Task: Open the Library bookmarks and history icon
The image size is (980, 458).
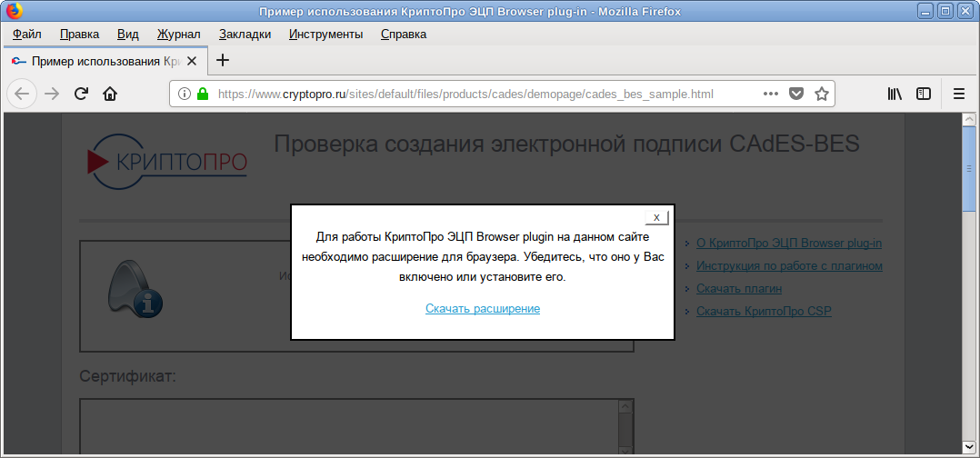Action: coord(895,94)
